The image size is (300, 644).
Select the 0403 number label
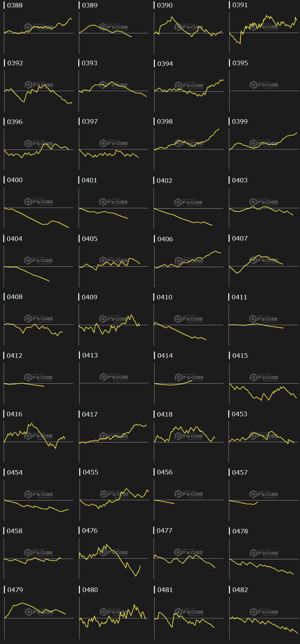tap(240, 180)
